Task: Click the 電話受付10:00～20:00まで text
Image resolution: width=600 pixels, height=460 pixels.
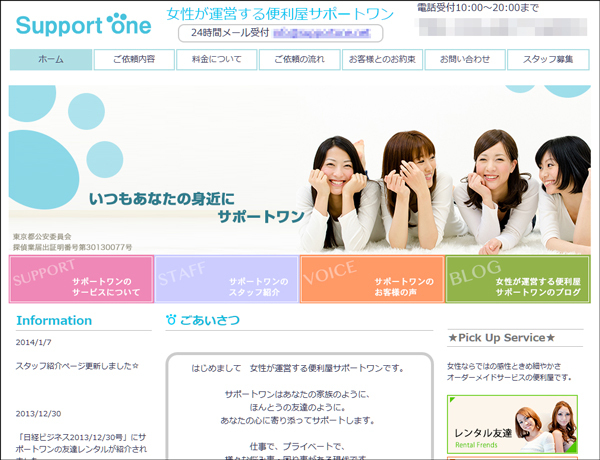Action: click(478, 8)
